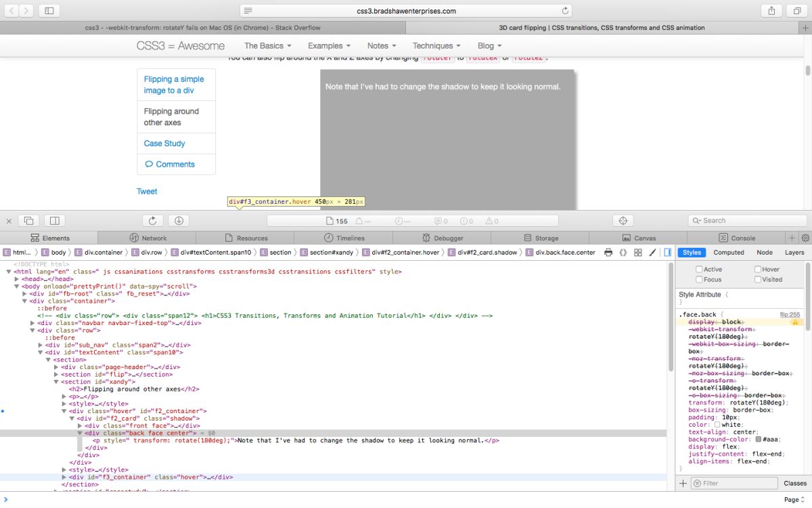Open the #aaa background color swatch
This screenshot has width=812, height=508.
759,440
